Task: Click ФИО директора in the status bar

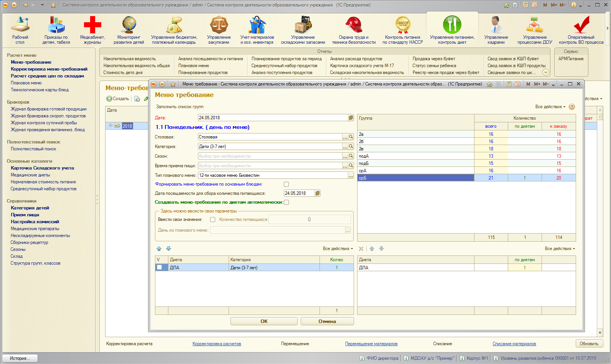Action: [x=379, y=358]
